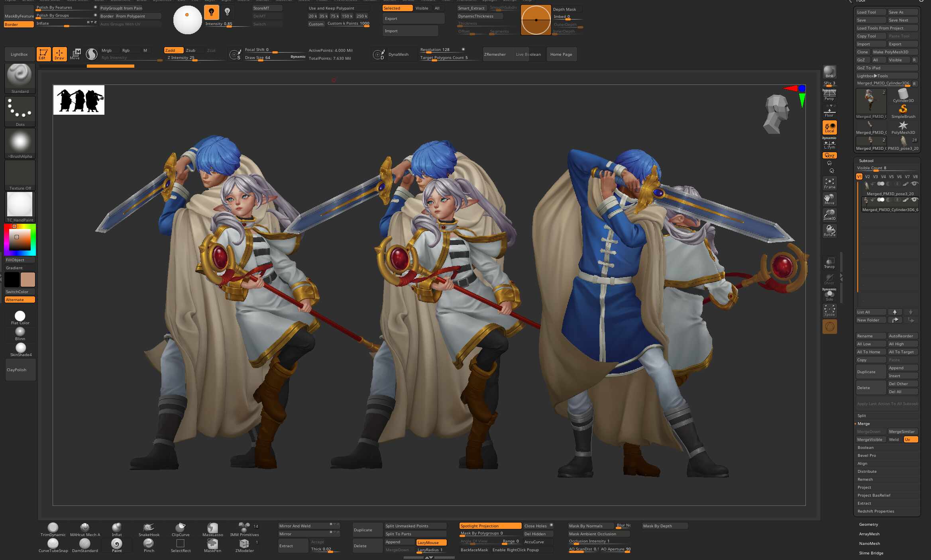This screenshot has height=560, width=931.
Task: Enable Transp transparency mode
Action: [829, 263]
